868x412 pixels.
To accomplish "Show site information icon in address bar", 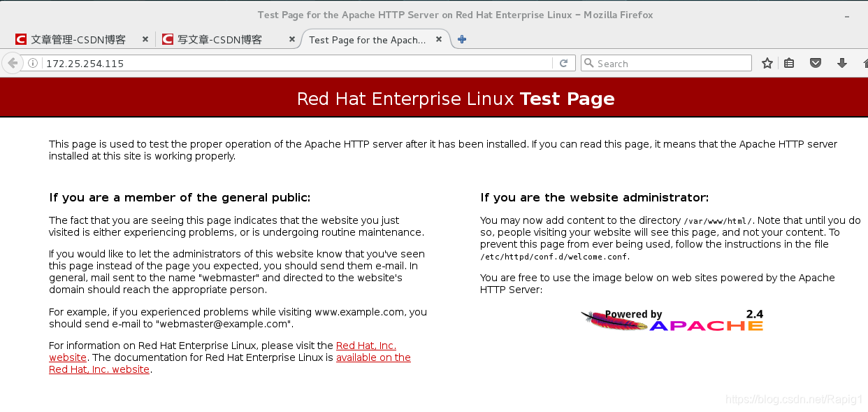I will tap(32, 63).
